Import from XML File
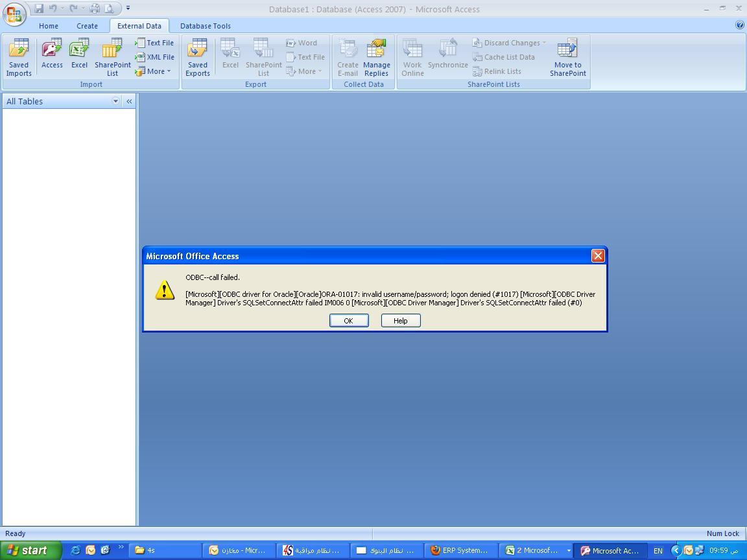 coord(154,57)
